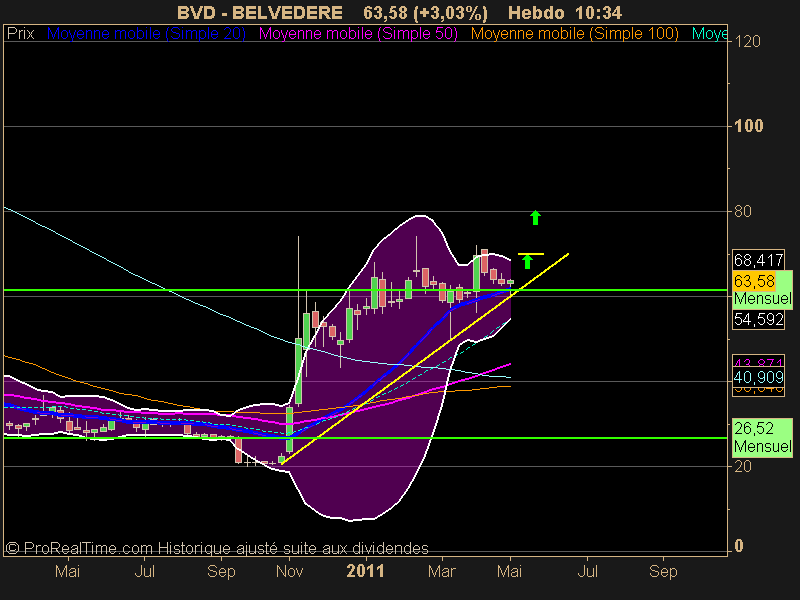Click the Mar label on time axis
The image size is (800, 600).
[x=441, y=571]
